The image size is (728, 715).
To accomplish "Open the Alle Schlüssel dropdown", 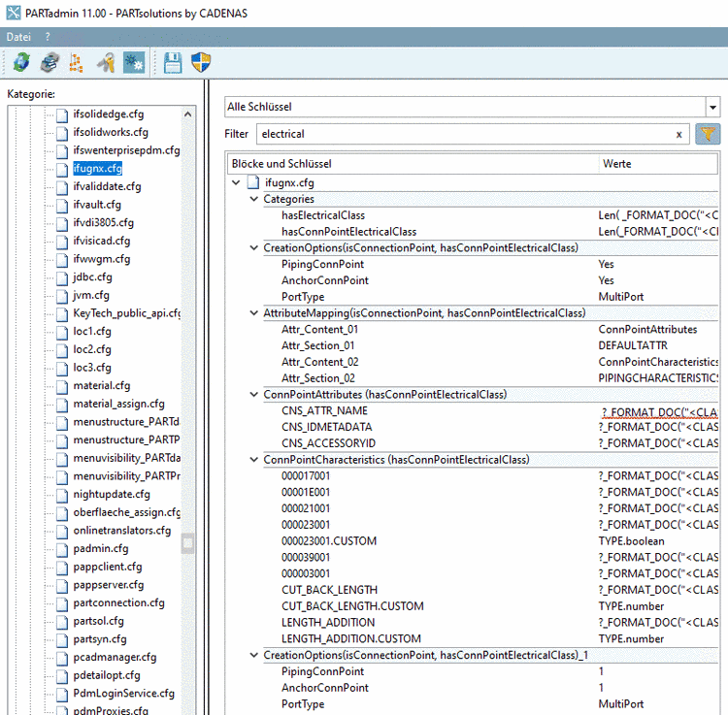I will [712, 107].
